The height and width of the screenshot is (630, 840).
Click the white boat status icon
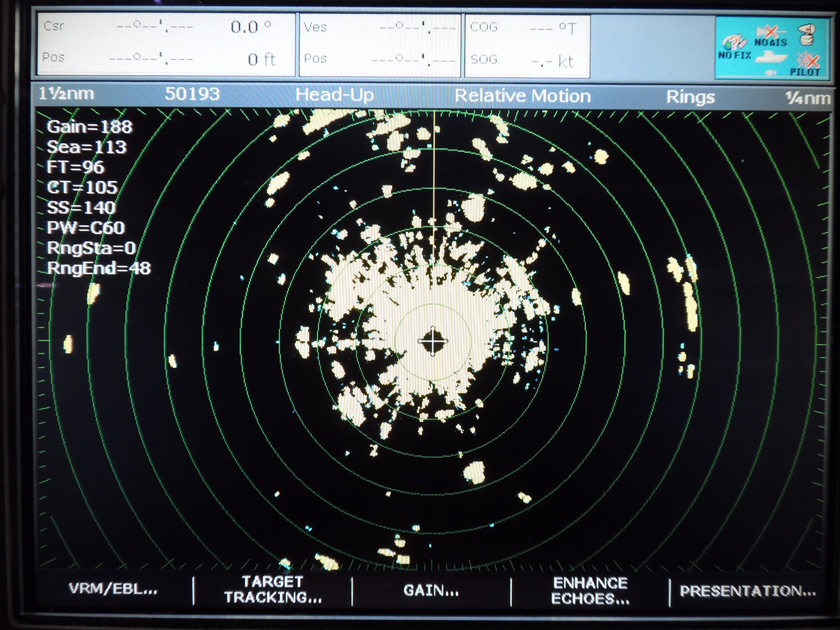coord(771,57)
